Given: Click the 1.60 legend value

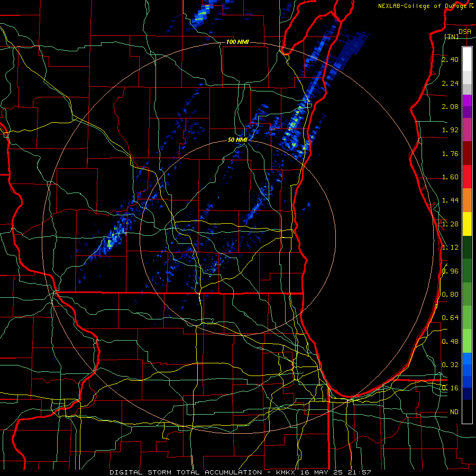Looking at the screenshot, I should (450, 177).
